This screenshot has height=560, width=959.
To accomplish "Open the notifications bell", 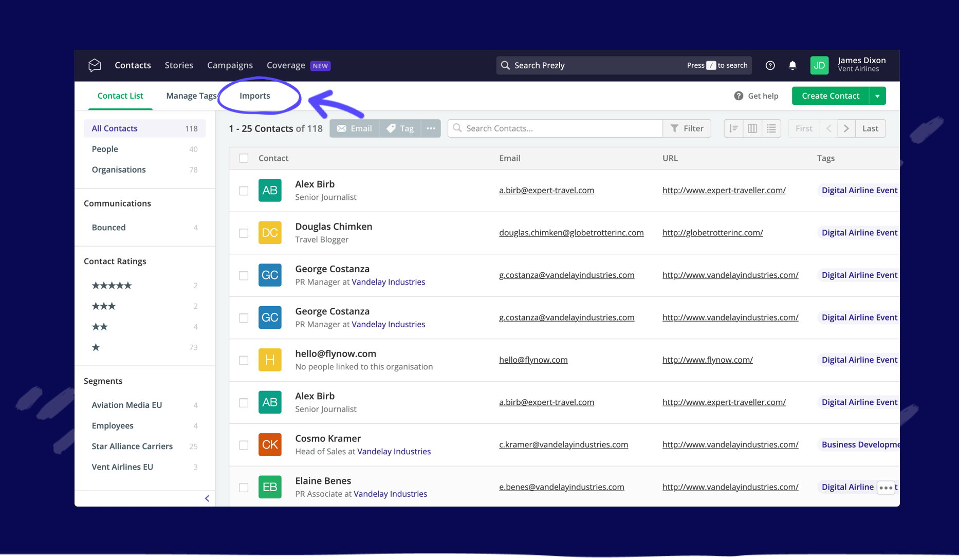I will [x=792, y=65].
